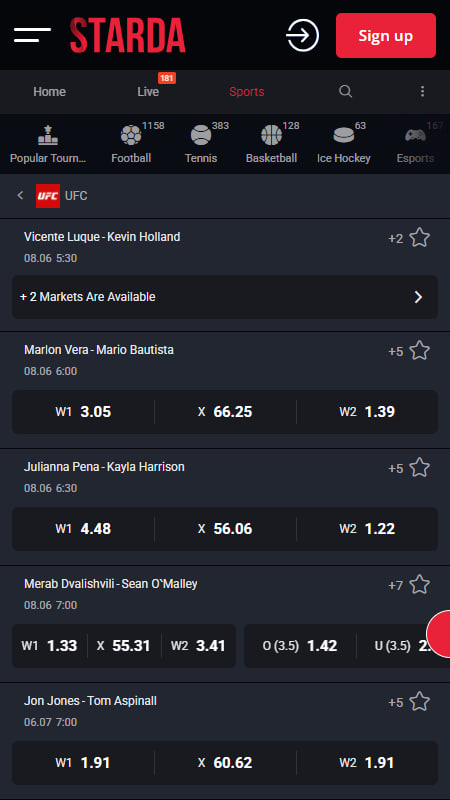Screen dimensions: 450x800
Task: Select Over 3.5 odds at 1.42
Action: 300,645
